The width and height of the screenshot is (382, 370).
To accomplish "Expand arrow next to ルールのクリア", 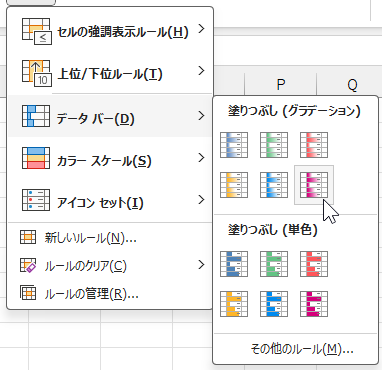I will pyautogui.click(x=201, y=265).
